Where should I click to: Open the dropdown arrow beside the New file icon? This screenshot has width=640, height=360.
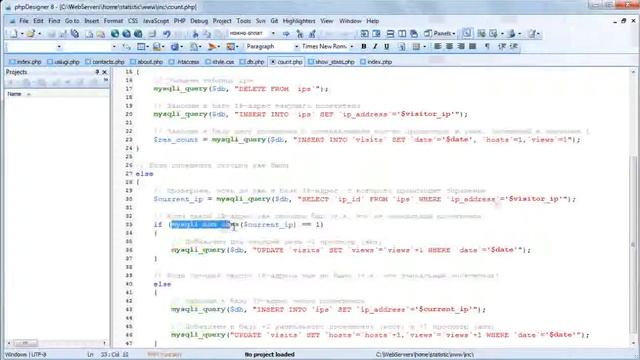point(22,34)
